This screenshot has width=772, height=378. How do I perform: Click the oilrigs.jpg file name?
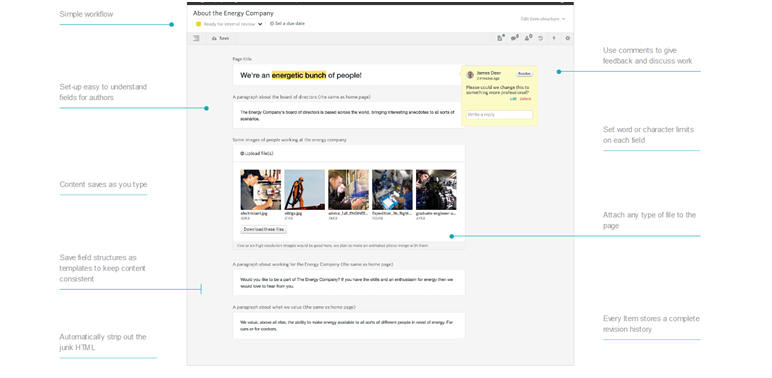tap(292, 214)
